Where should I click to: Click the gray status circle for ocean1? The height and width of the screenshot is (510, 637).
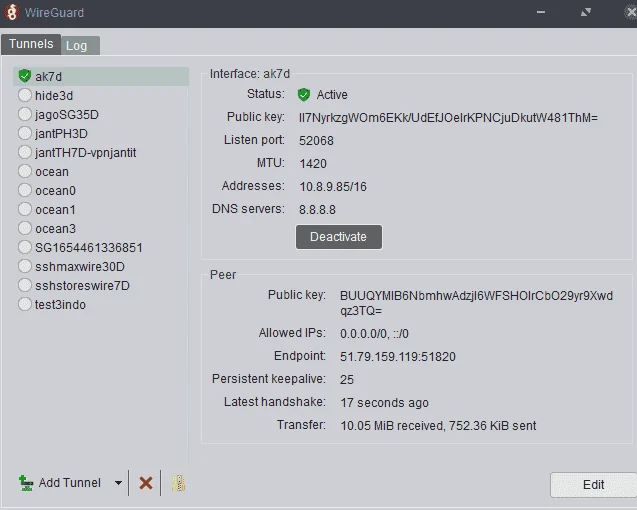click(25, 209)
